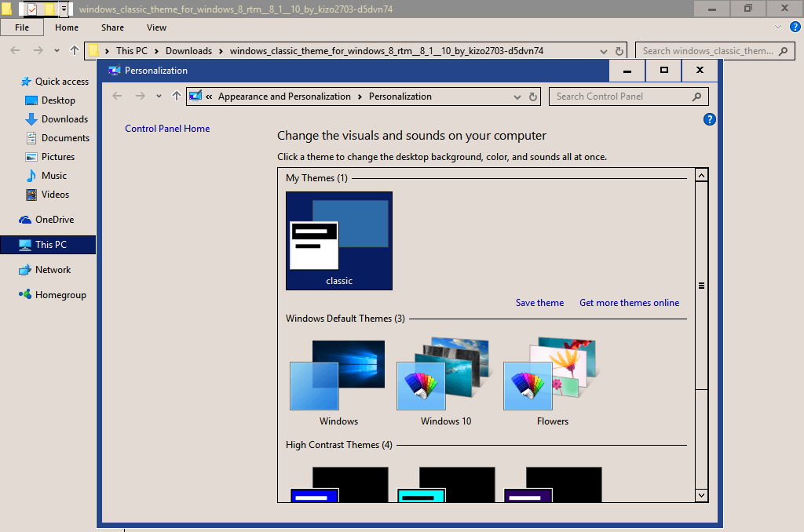
Task: Open Videos filmstrip icon in sidebar
Action: 31,195
